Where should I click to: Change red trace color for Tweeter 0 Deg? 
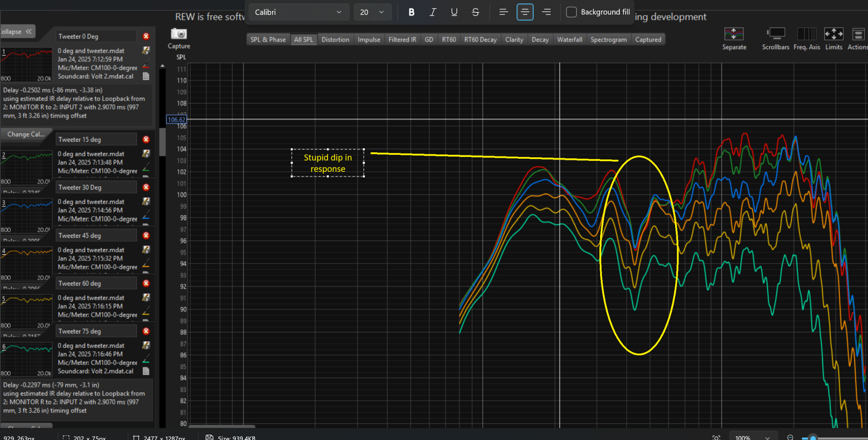[146, 66]
